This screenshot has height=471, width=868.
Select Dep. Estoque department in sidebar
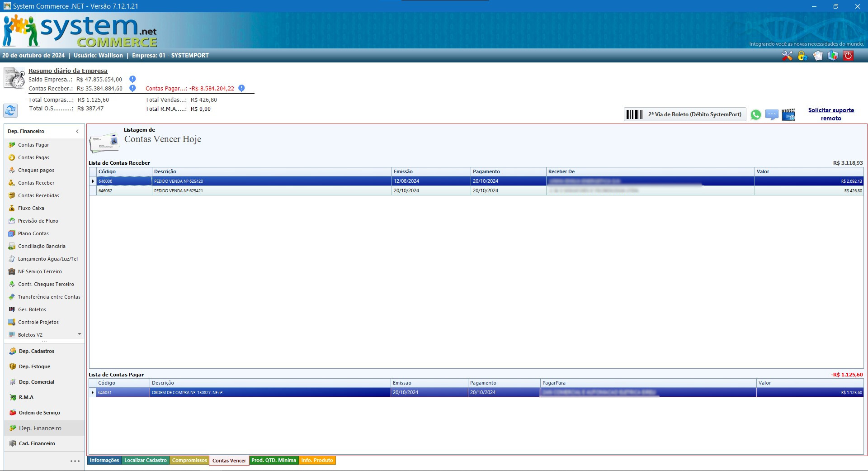tap(34, 366)
